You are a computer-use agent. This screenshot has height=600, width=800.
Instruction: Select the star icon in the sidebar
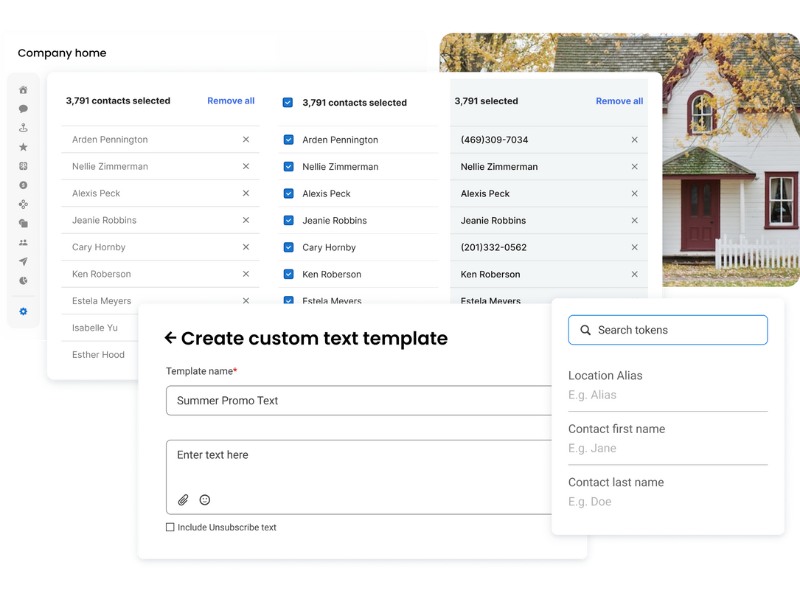pyautogui.click(x=24, y=146)
